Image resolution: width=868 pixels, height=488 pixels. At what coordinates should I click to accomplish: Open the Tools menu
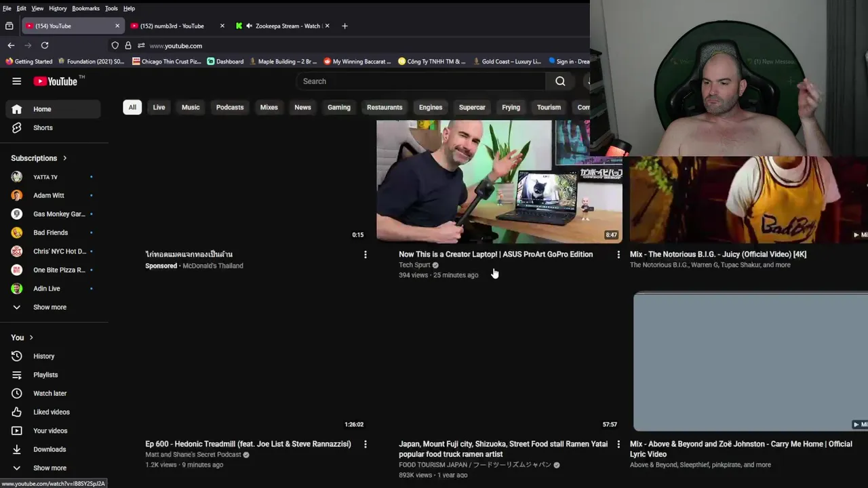click(x=111, y=8)
